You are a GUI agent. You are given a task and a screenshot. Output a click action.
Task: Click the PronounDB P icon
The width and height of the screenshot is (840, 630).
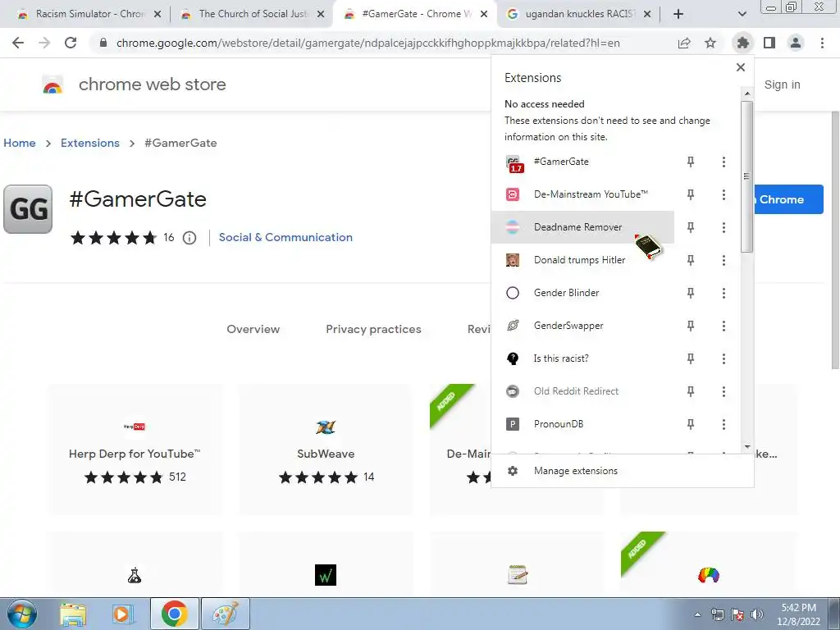(513, 424)
